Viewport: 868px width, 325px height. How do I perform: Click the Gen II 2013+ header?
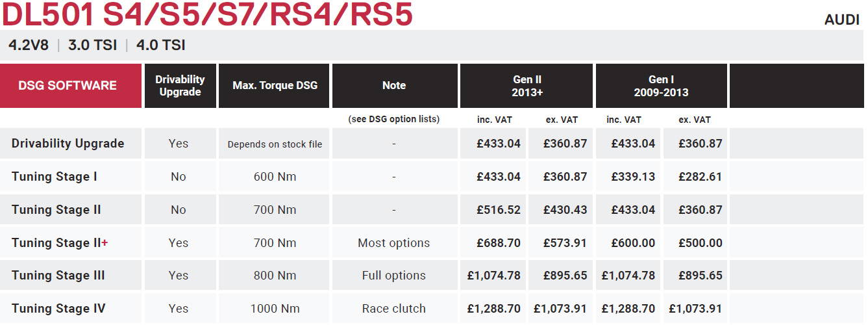click(527, 86)
